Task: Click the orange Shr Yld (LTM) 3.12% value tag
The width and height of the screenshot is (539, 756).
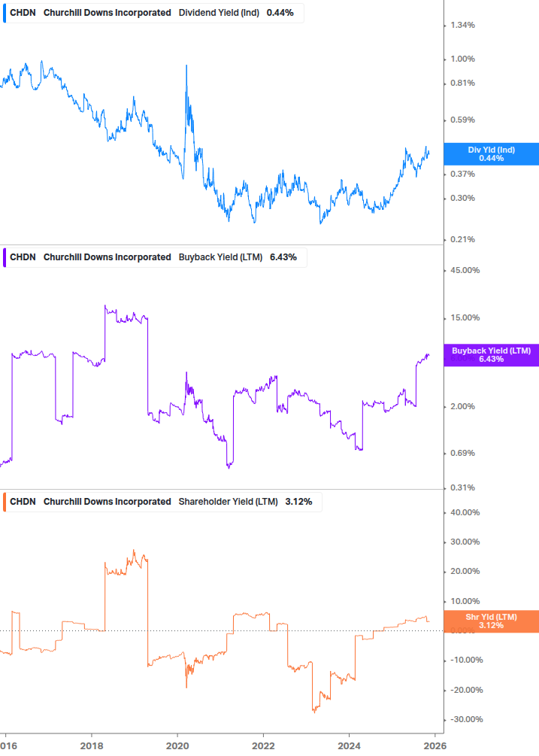Action: coord(491,621)
